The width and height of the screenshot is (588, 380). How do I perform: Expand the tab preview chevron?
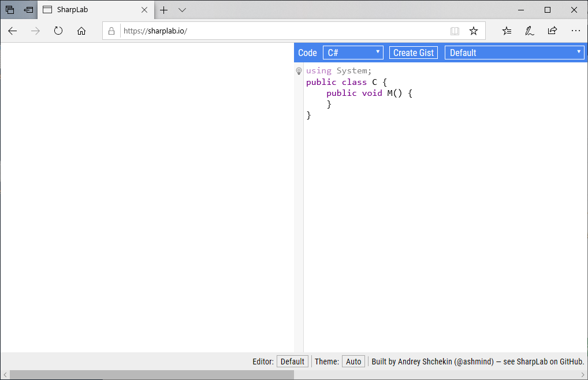coord(182,10)
